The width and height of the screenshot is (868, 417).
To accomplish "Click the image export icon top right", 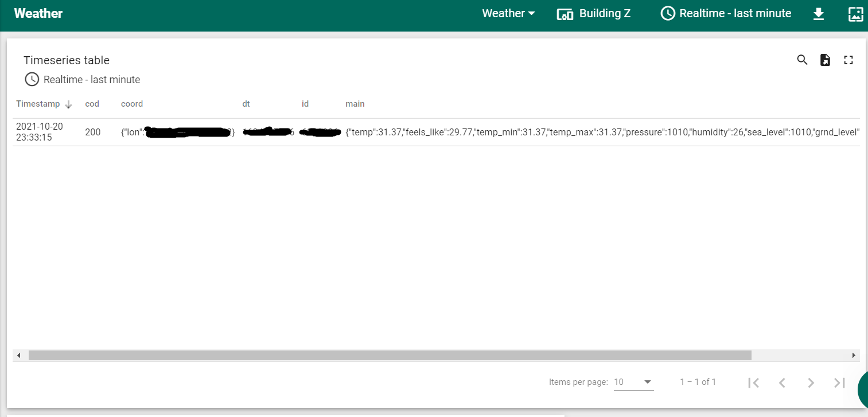I will point(855,13).
